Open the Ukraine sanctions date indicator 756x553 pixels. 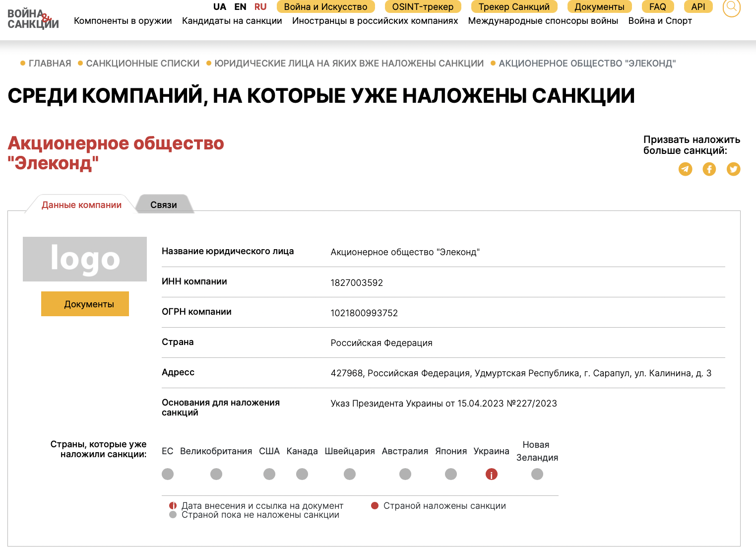point(491,474)
